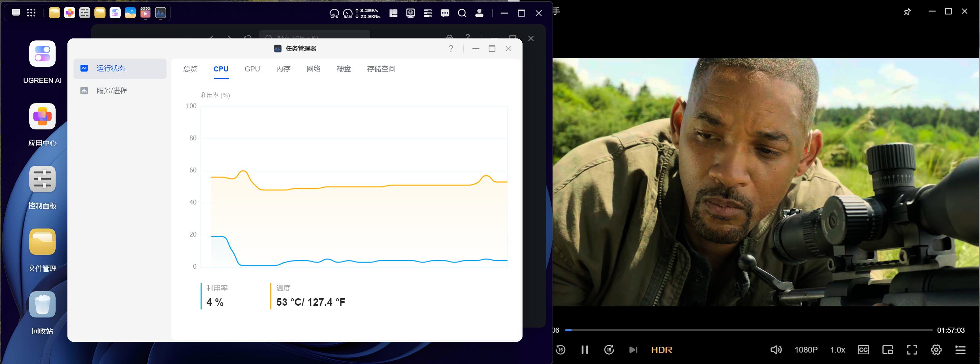
Task: Click the search magnifier in top bar
Action: (462, 13)
